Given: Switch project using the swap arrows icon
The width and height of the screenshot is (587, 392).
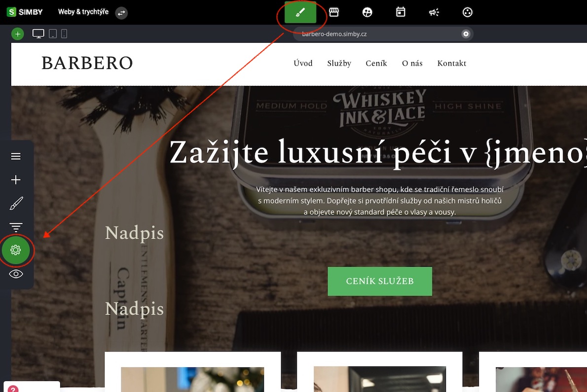Looking at the screenshot, I should click(x=121, y=13).
